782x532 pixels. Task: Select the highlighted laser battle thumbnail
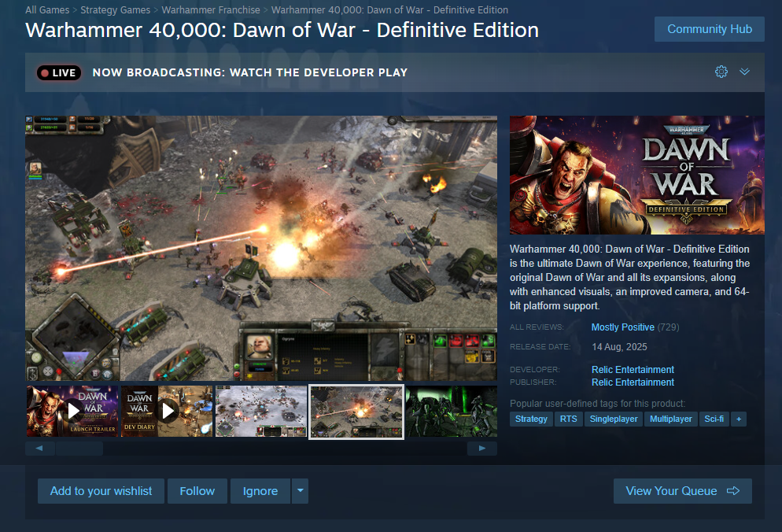356,412
